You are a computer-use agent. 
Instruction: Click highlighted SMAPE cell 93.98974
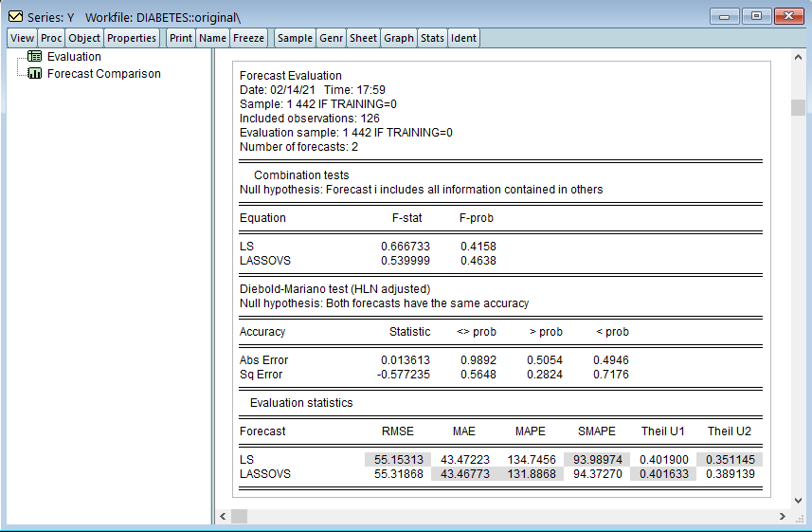point(597,459)
